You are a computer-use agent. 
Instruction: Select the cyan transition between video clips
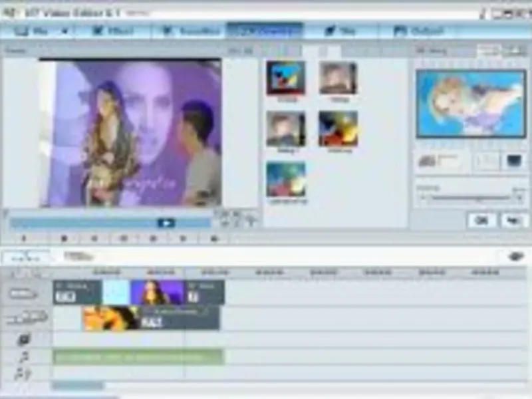116,293
